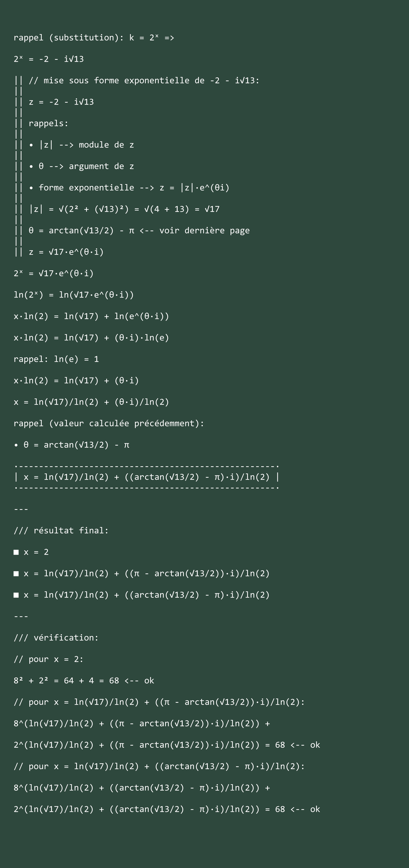Click the square bullet before the π - arctan solution
The width and height of the screenshot is (409, 868).
pos(16,574)
